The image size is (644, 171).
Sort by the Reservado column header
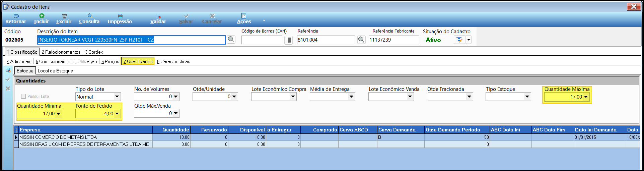point(209,130)
